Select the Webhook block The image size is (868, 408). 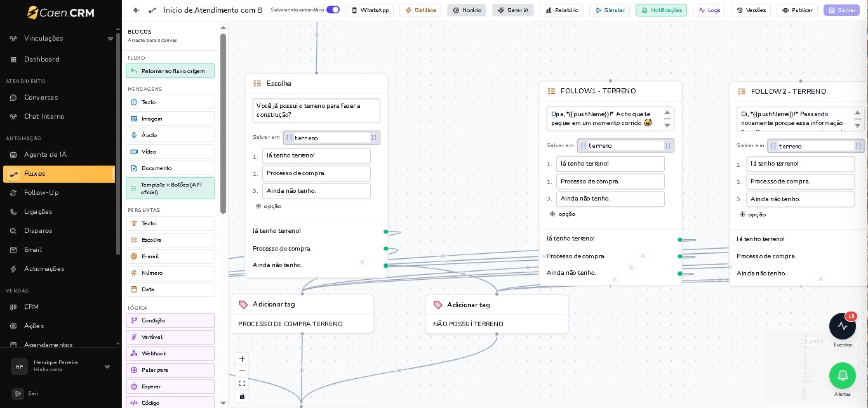pyautogui.click(x=170, y=353)
